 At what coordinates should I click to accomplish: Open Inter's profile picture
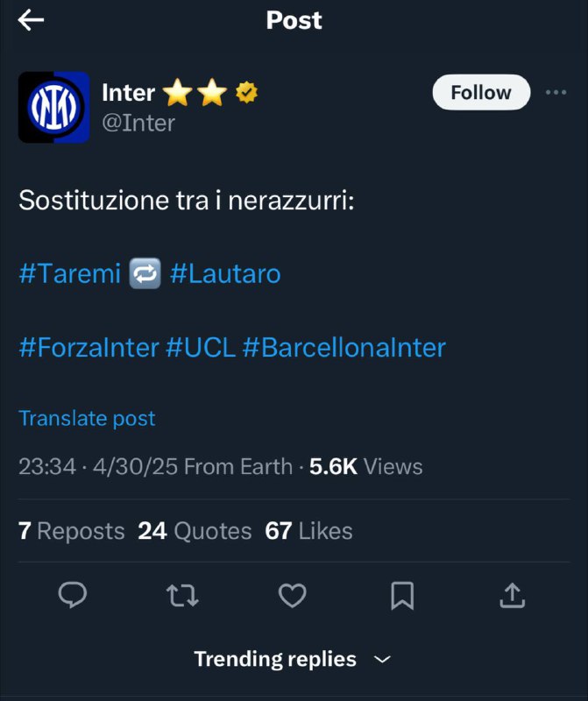53,107
